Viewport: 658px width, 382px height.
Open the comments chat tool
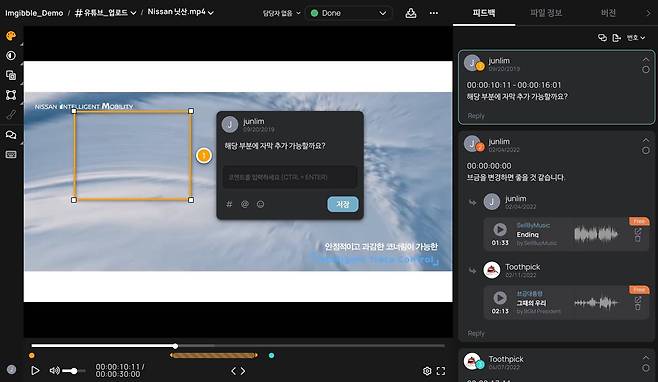tap(11, 135)
